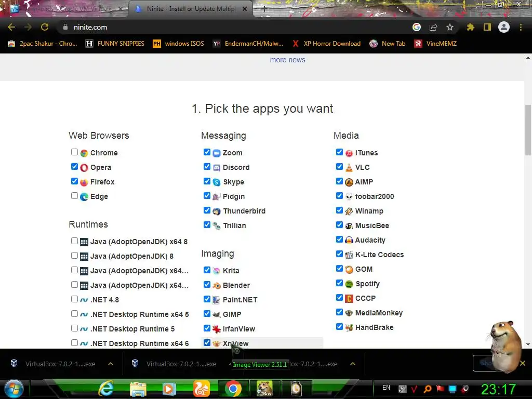This screenshot has width=532, height=399.
Task: Click the foobar2000 alien icon
Action: click(349, 197)
